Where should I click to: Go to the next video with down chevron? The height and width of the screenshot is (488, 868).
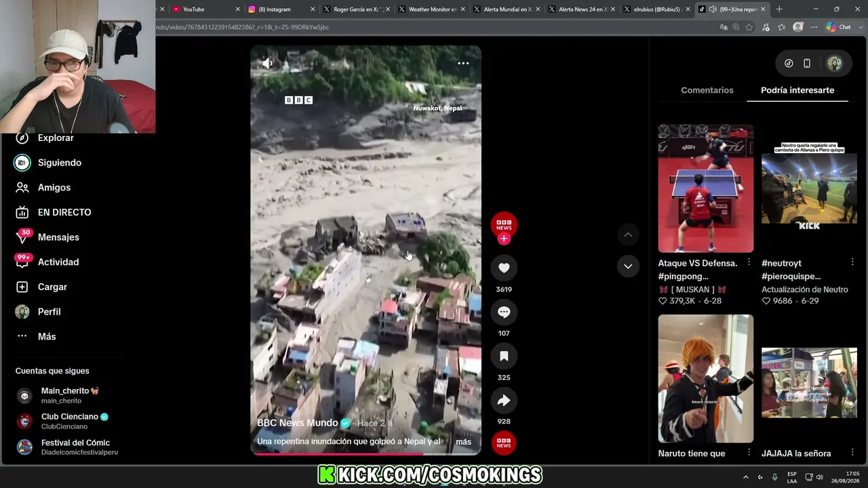(x=628, y=266)
